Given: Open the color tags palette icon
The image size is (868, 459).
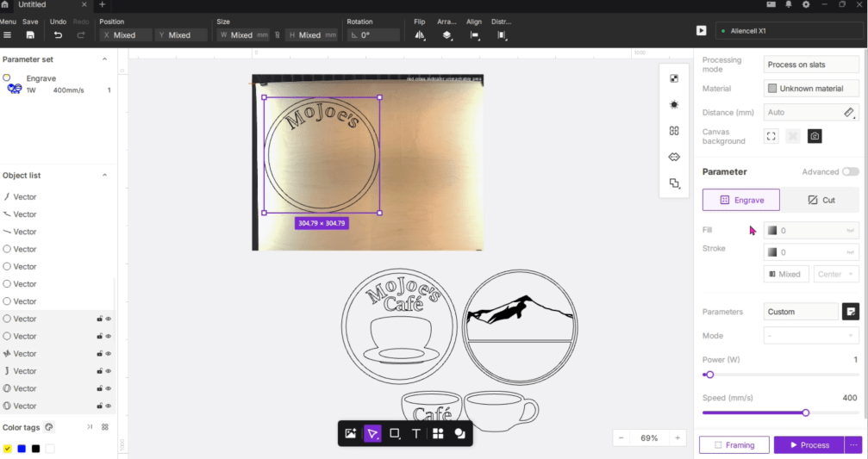Looking at the screenshot, I should pos(49,427).
